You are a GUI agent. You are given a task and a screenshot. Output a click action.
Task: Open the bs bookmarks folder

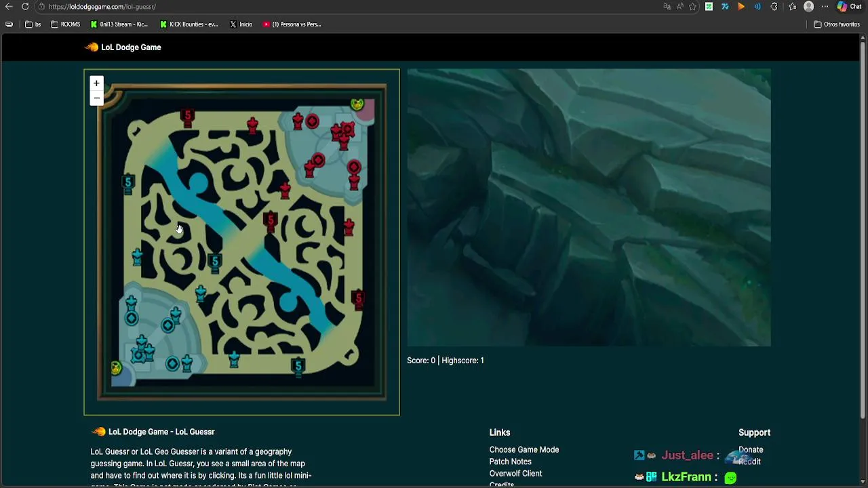tap(33, 24)
